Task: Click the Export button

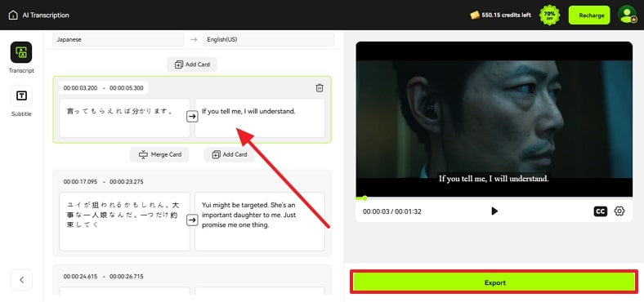Action: [x=494, y=282]
